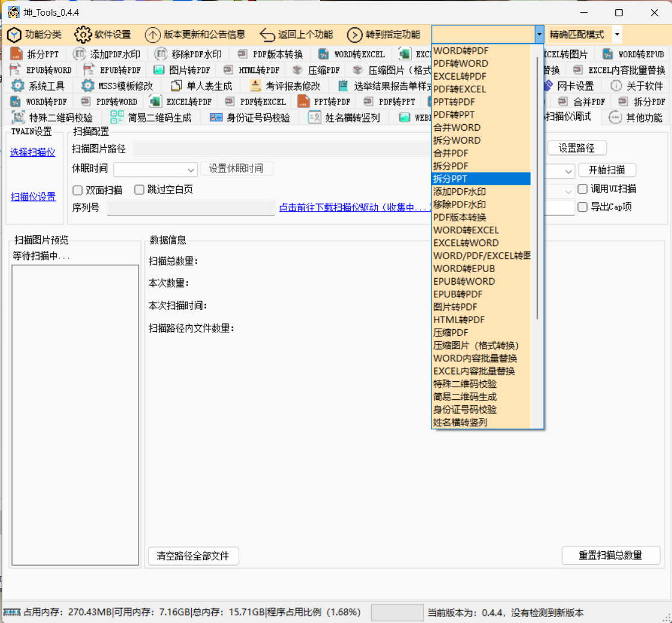Viewport: 672px width, 623px height.
Task: Click 返回上个功能 back arrow icon
Action: point(267,34)
